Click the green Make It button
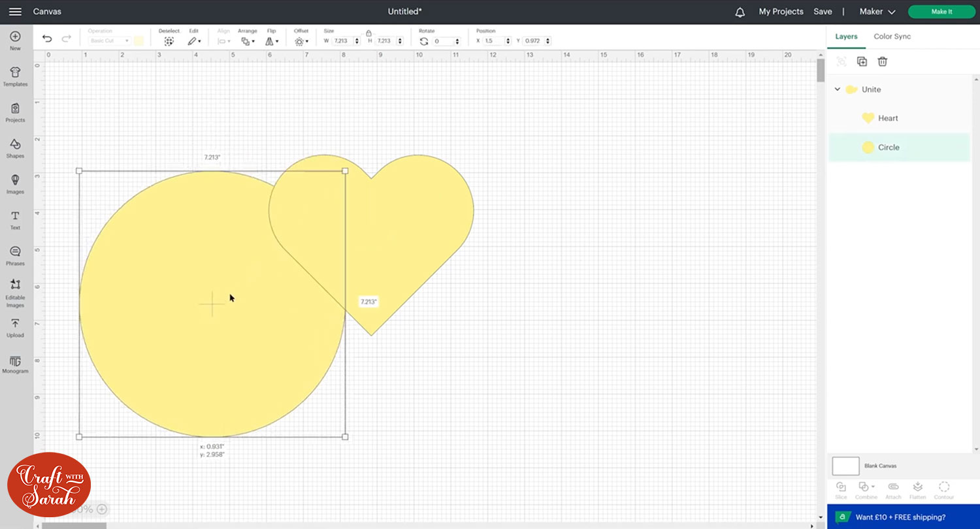The width and height of the screenshot is (980, 529). tap(941, 12)
